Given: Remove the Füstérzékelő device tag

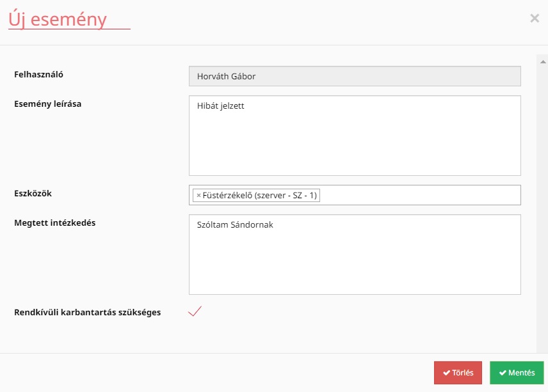Looking at the screenshot, I should pyautogui.click(x=198, y=196).
